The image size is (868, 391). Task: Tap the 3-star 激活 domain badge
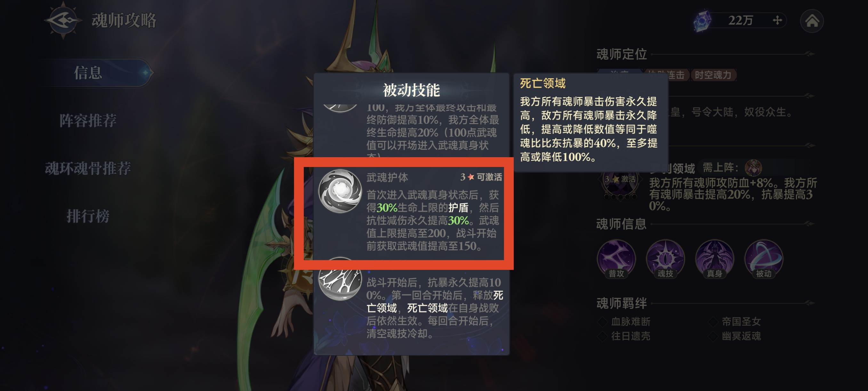(x=620, y=182)
